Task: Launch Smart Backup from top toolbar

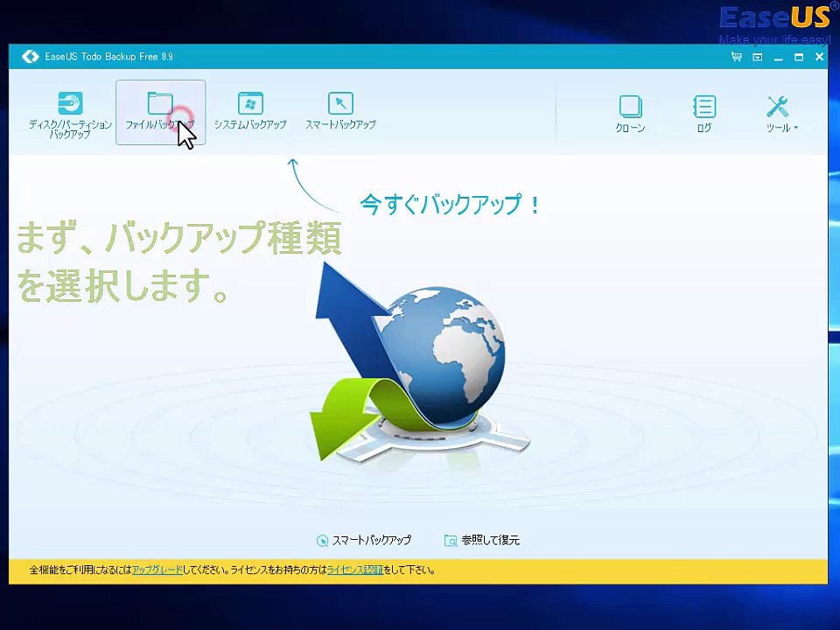Action: coord(340,111)
